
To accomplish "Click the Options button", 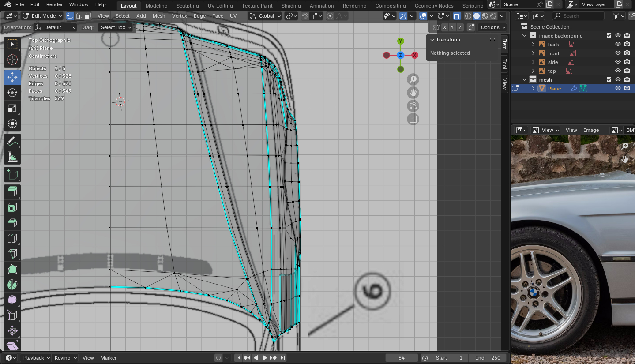I will point(490,27).
